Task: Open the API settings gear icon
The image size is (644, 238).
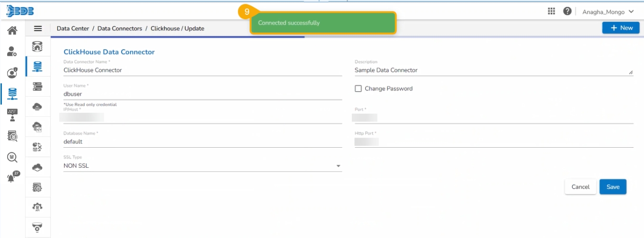Action: tap(37, 207)
